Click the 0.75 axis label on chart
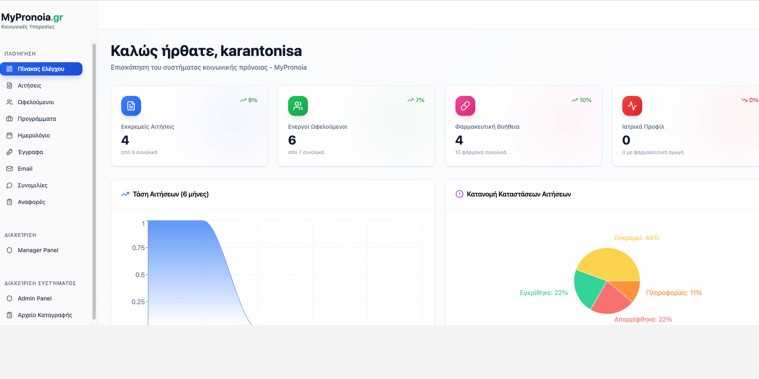Screen dimensions: 759x379 pos(138,248)
